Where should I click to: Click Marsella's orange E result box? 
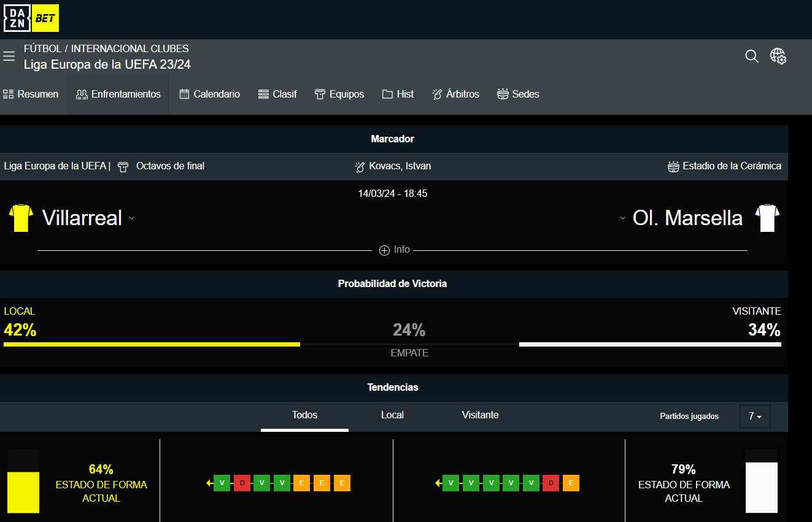tap(571, 483)
